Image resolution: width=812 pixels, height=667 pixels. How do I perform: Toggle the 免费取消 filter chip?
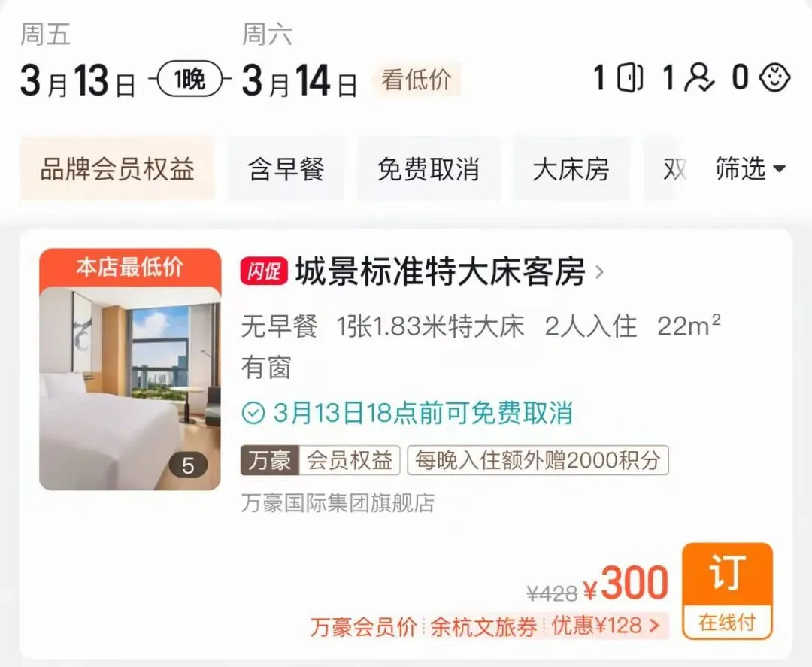coord(429,169)
